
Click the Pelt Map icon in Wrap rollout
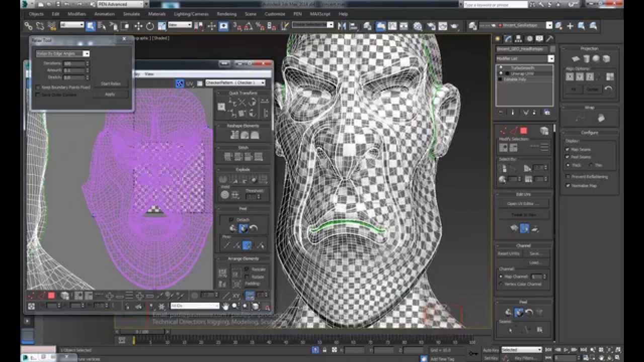pos(601,118)
